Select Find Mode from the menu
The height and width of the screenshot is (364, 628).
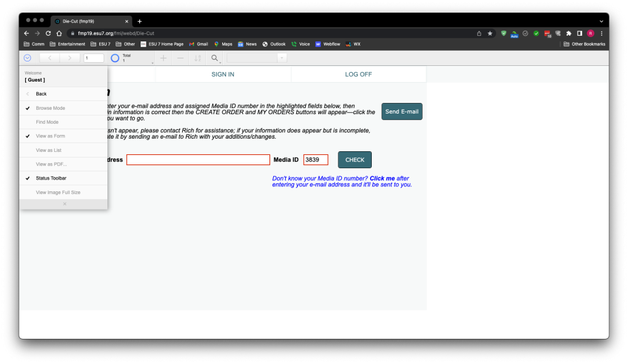point(46,122)
